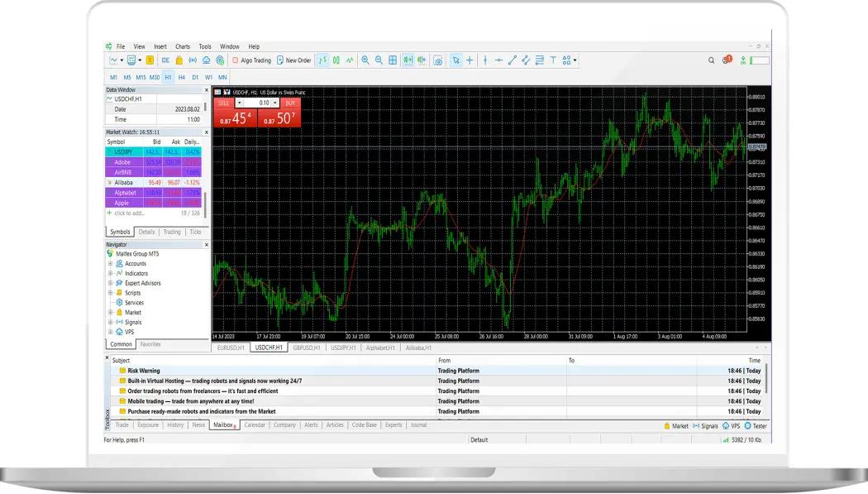The image size is (868, 494).
Task: Expand the Expert Advisors tree node
Action: pyautogui.click(x=110, y=283)
